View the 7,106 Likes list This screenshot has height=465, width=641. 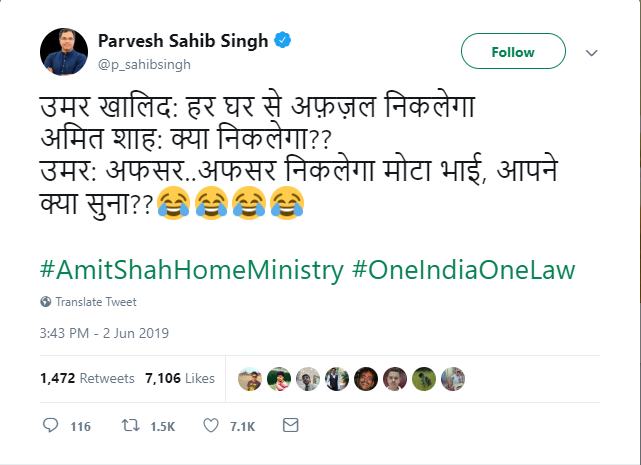tap(179, 379)
